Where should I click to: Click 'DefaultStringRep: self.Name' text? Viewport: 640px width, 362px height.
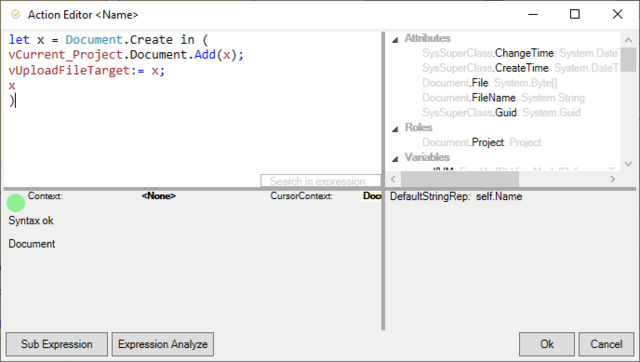pos(456,196)
